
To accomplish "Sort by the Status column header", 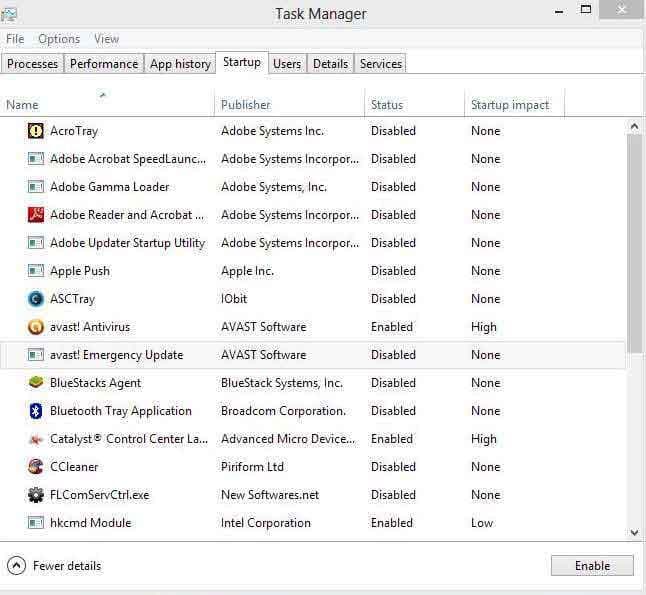I will [x=414, y=103].
